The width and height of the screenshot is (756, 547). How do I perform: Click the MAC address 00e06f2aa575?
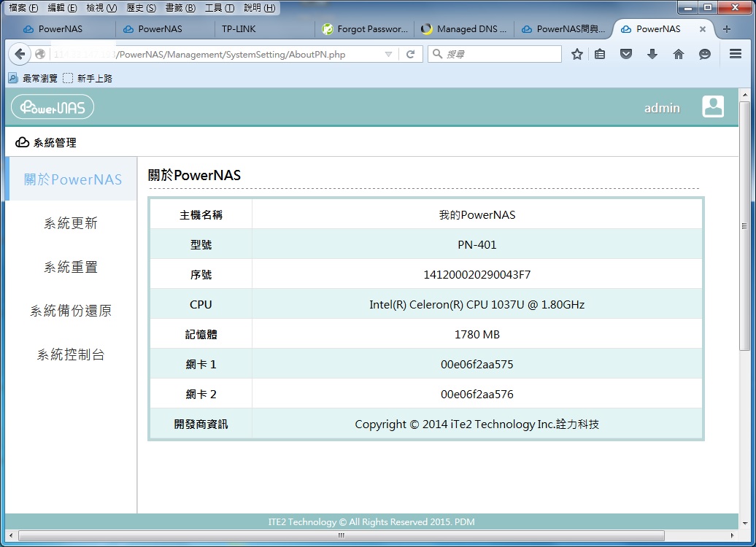point(477,365)
